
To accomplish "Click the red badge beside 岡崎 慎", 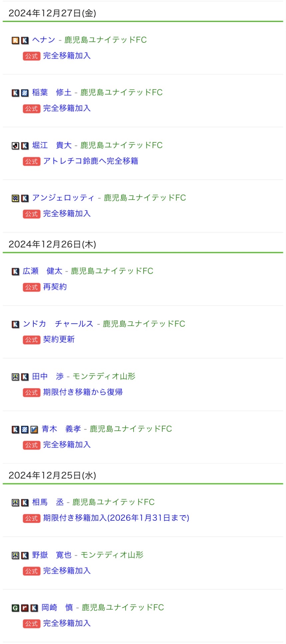I will [25, 608].
